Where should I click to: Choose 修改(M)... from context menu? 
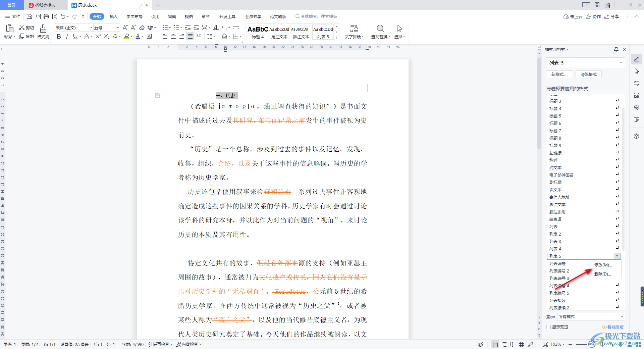(603, 265)
